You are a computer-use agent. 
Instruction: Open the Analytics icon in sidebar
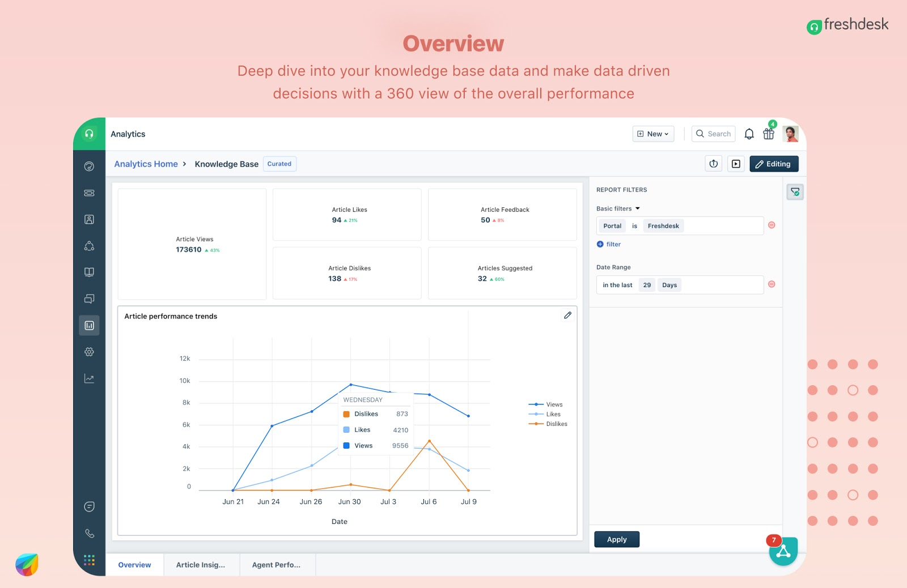(89, 326)
